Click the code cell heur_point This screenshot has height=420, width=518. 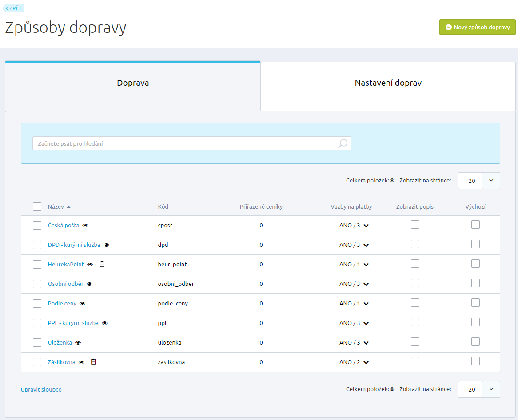[x=172, y=265]
